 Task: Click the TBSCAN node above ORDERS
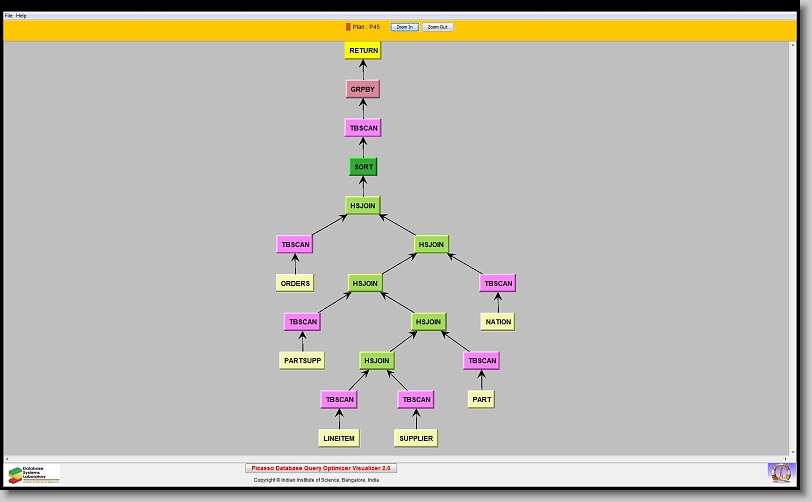coord(295,244)
